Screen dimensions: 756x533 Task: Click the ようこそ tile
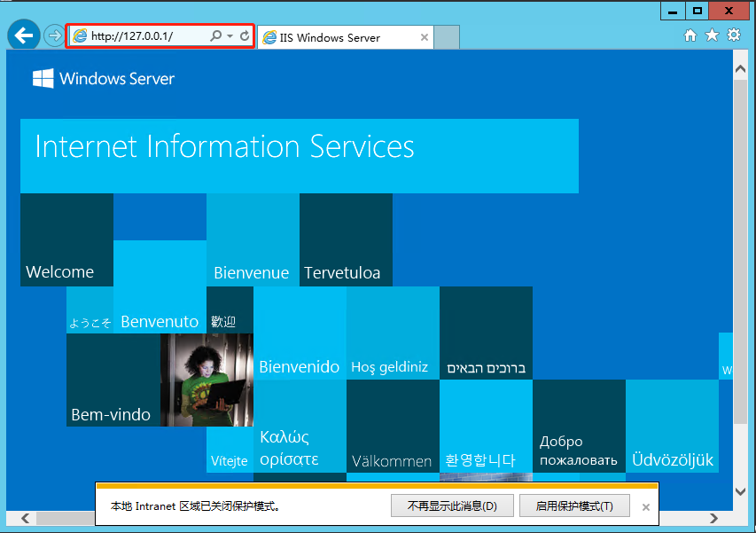(x=90, y=310)
